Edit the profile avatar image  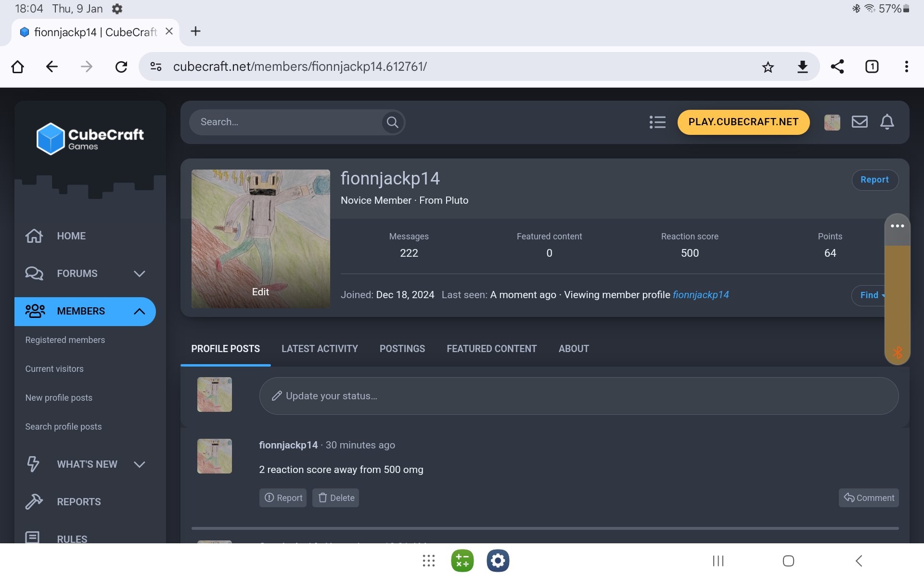(260, 292)
